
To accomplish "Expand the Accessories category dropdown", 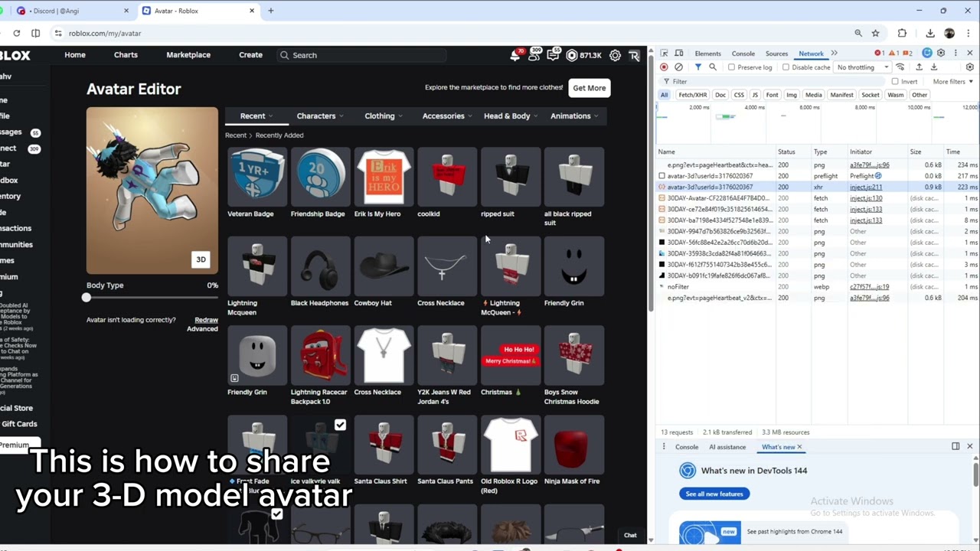I will 448,116.
